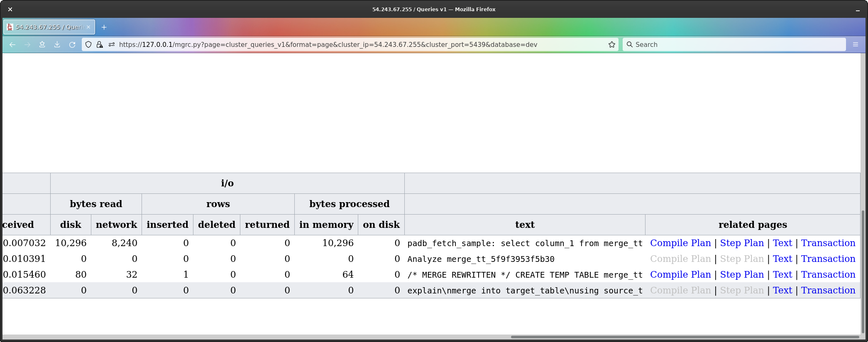This screenshot has height=342, width=868.
Task: Open Transaction for padb_fetch_sample row
Action: click(828, 243)
